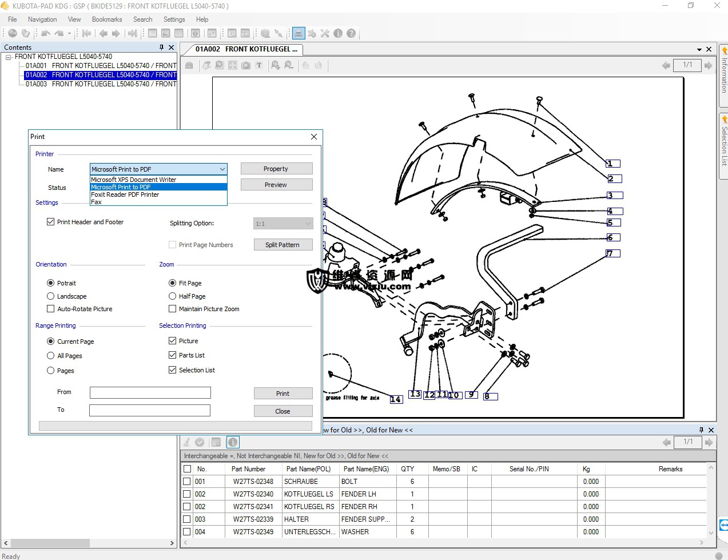This screenshot has width=728, height=560.
Task: Select All Pages range option
Action: tap(51, 356)
